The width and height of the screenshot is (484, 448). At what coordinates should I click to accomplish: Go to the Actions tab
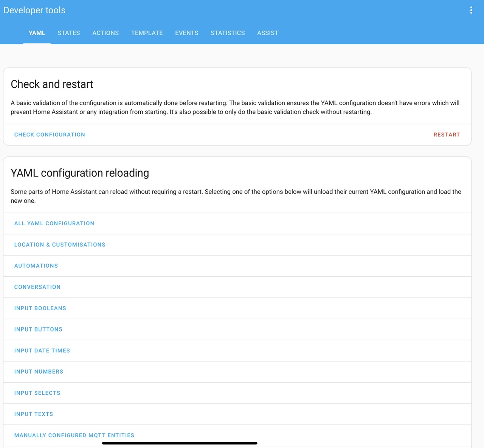point(105,33)
